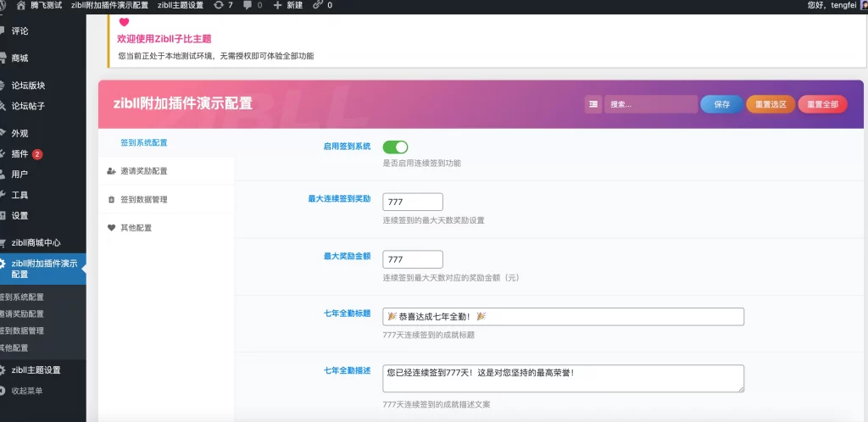
Task: Click the 最大奖励金额 number field
Action: (x=413, y=259)
